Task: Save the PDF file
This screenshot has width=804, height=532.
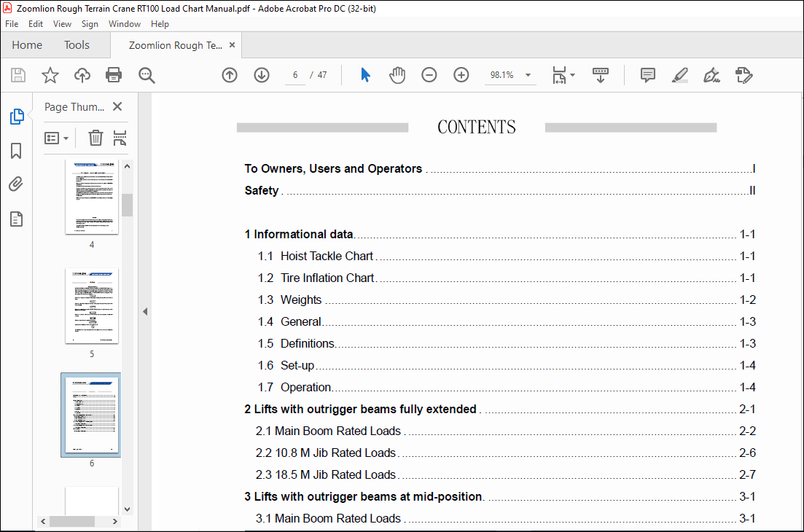Action: [x=17, y=74]
